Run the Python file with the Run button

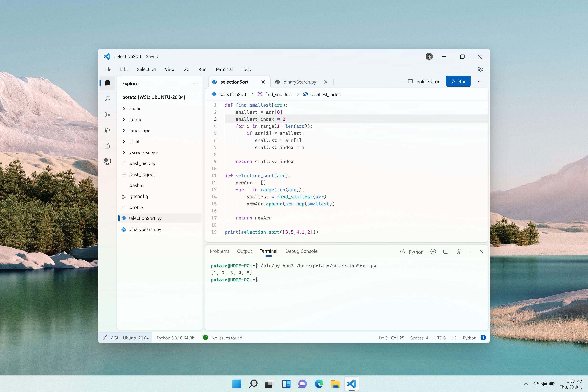click(x=458, y=81)
